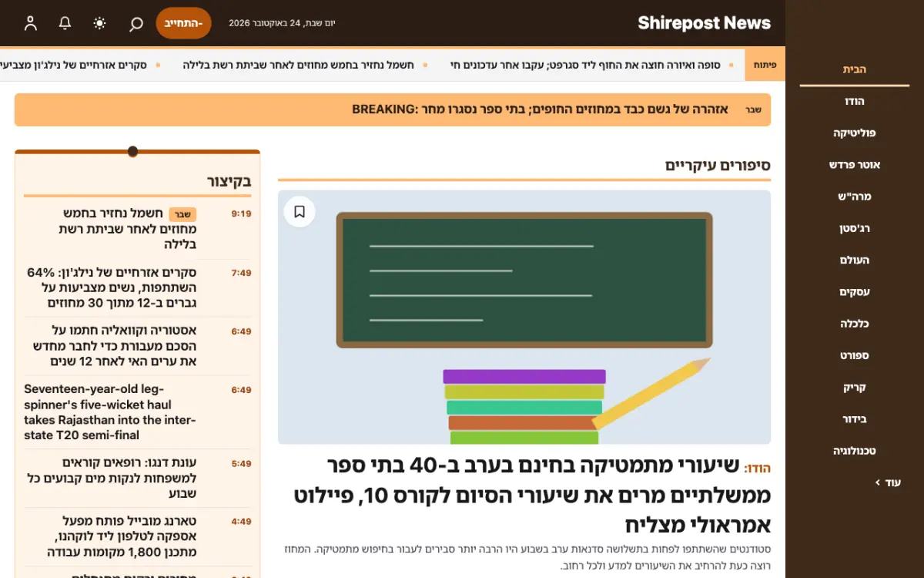Open עסקים section in sidebar

[x=855, y=292]
